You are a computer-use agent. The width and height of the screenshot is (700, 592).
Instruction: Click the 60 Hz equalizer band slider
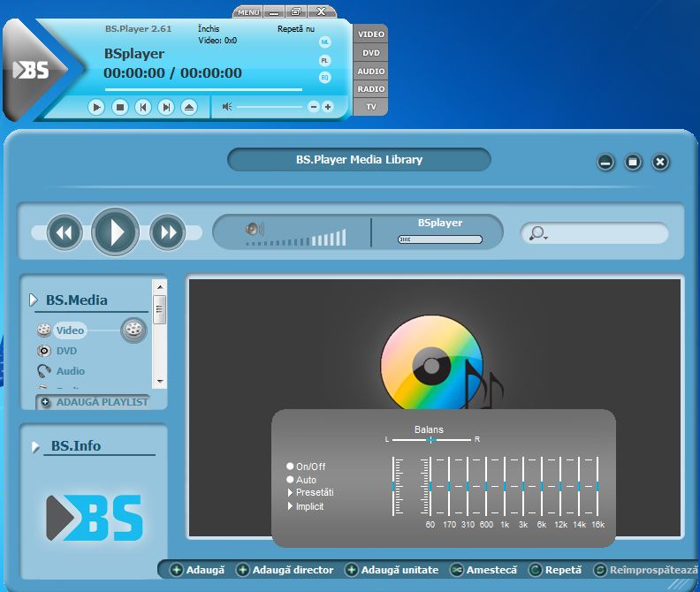point(430,487)
